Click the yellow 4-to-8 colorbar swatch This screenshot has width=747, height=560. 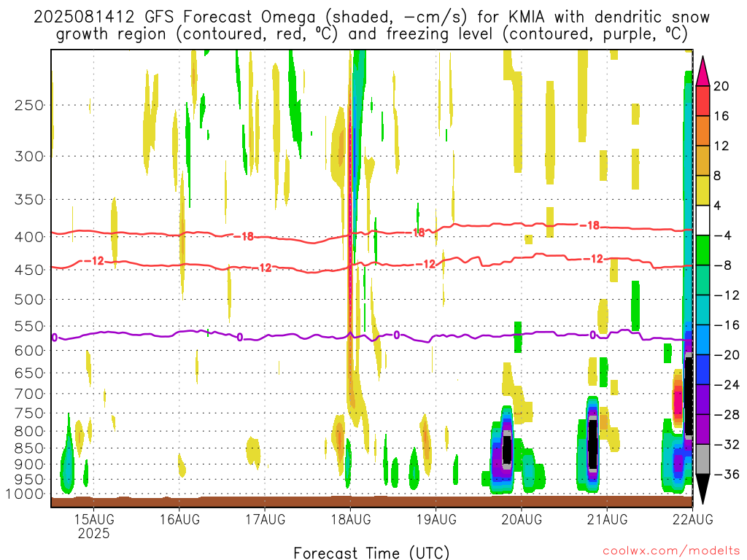703,190
